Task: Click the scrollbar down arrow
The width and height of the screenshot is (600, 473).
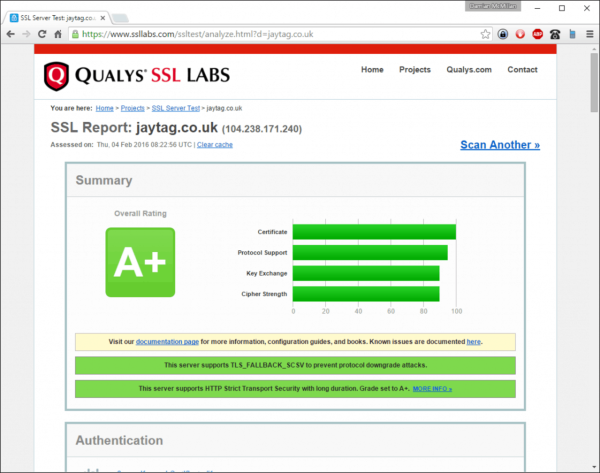Action: (594, 467)
